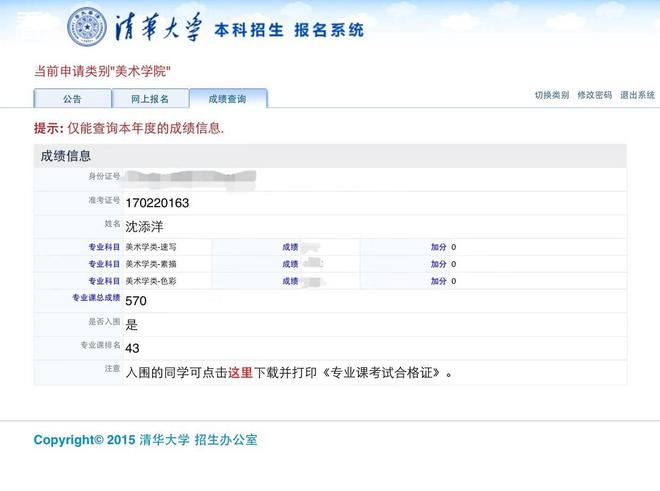
Task: Click the candidate name 沈添洋
Action: (x=144, y=226)
